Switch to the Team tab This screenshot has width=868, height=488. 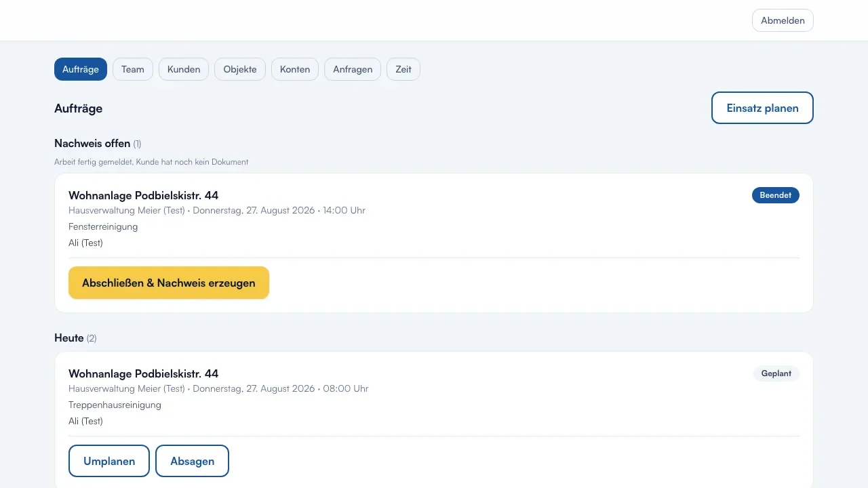tap(133, 69)
